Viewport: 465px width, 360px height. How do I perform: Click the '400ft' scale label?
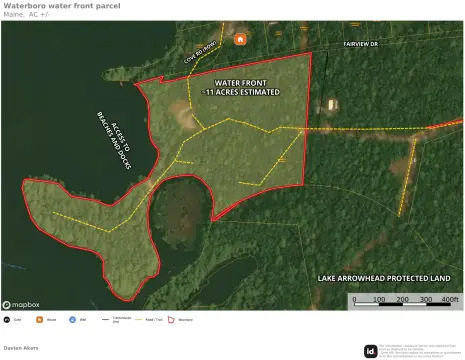450,299
